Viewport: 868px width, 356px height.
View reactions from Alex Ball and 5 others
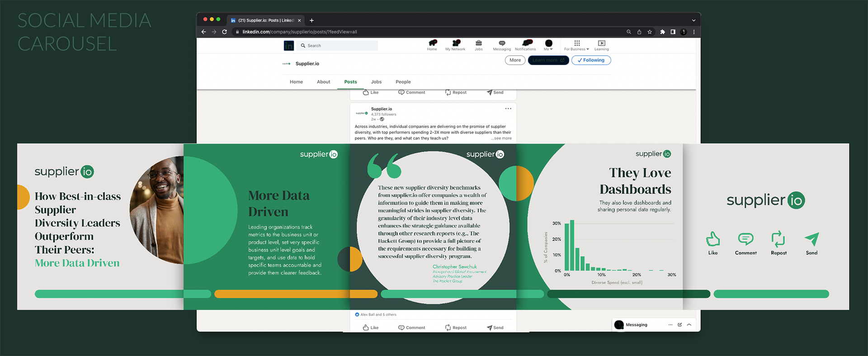click(x=376, y=314)
